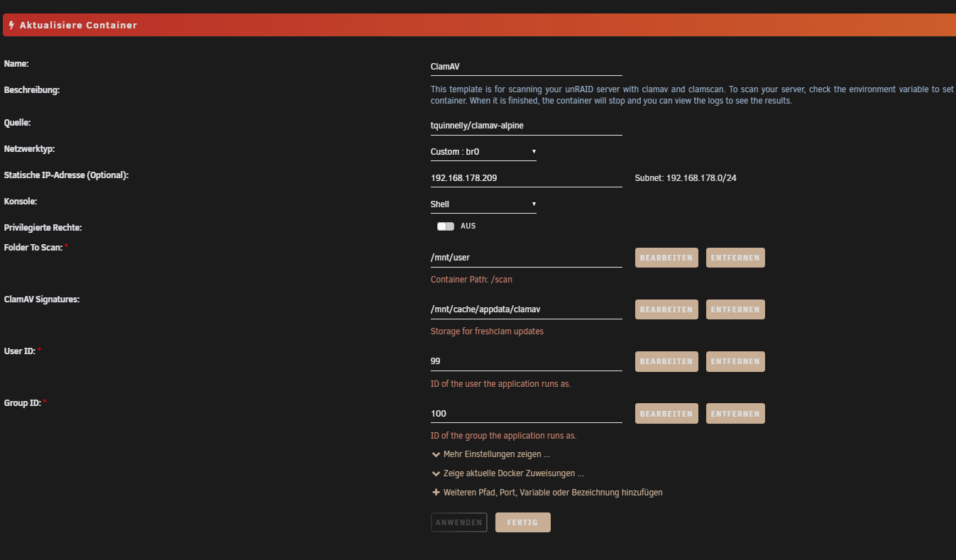Click the Fertig button

point(523,522)
